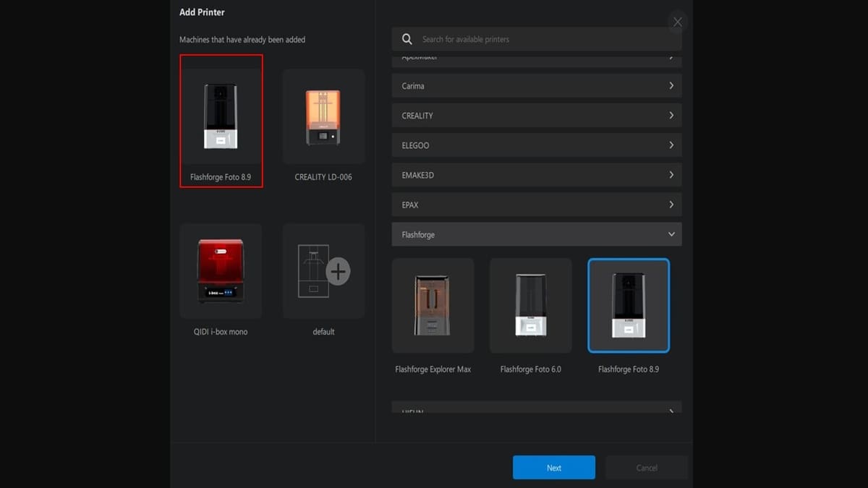868x488 pixels.
Task: Close the Add Printer dialog
Action: [678, 22]
